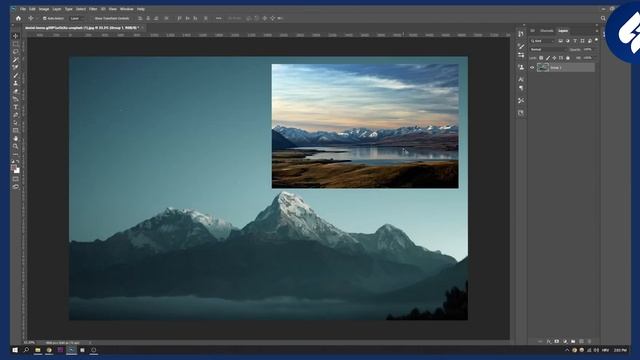Open the tool presets scissors-like panel icon

click(521, 100)
